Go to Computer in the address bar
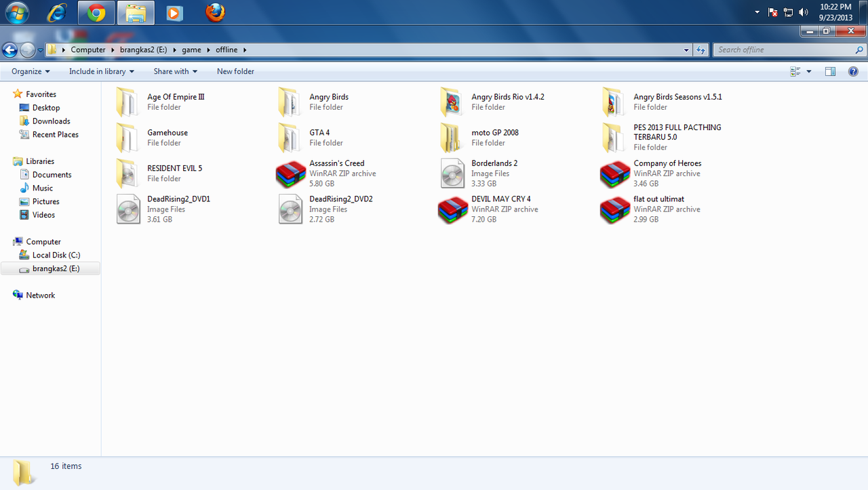868x490 pixels. click(x=88, y=49)
